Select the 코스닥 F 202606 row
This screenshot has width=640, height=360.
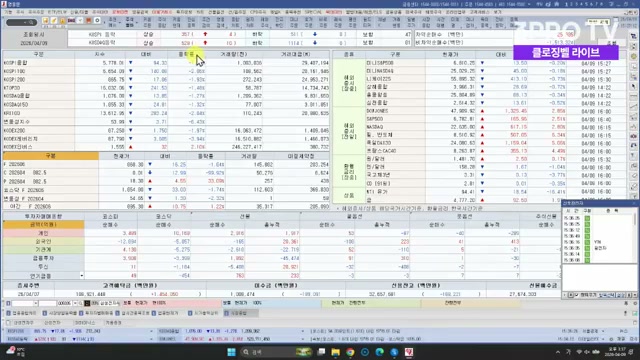coord(166,189)
